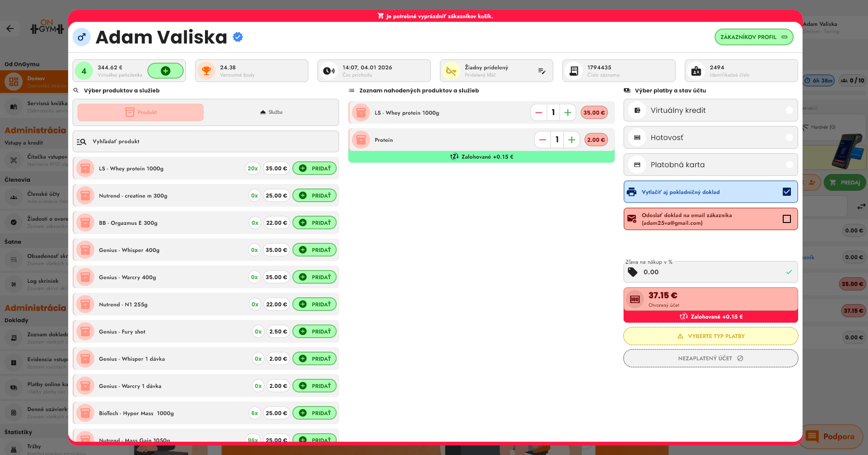868x455 pixels.
Task: Add Nutrend N1 255g to cart
Action: (x=315, y=304)
